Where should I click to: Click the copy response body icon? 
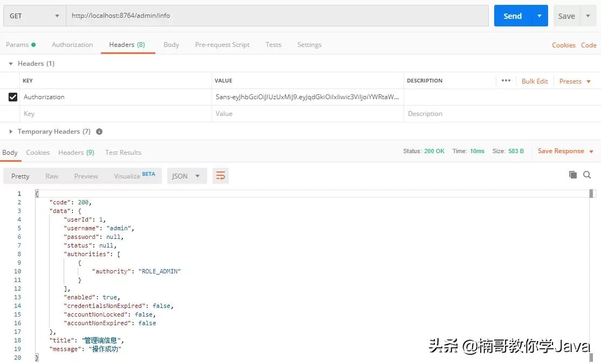coord(573,175)
